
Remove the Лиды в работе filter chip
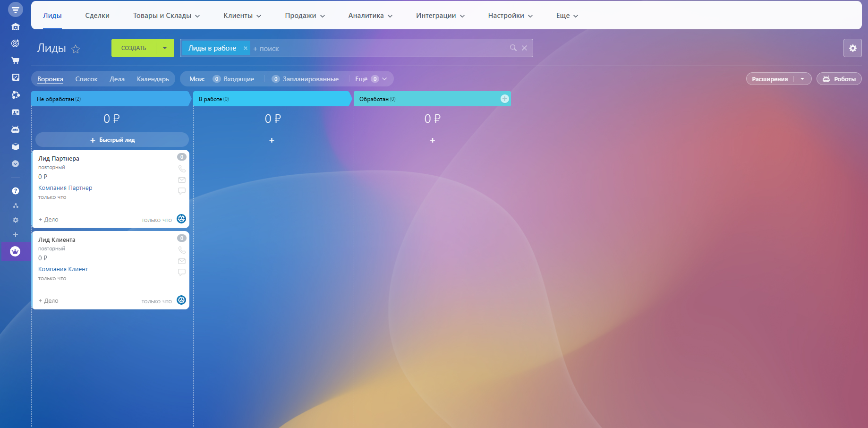click(246, 48)
